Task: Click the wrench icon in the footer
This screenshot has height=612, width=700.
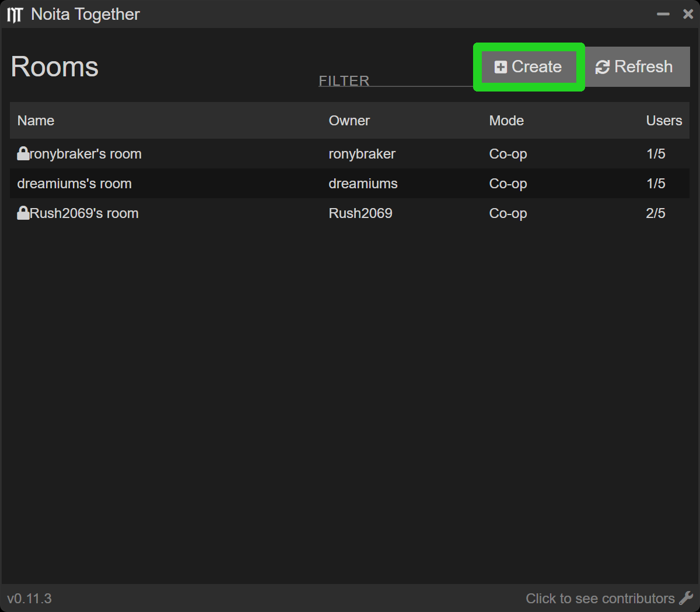Action: point(686,598)
